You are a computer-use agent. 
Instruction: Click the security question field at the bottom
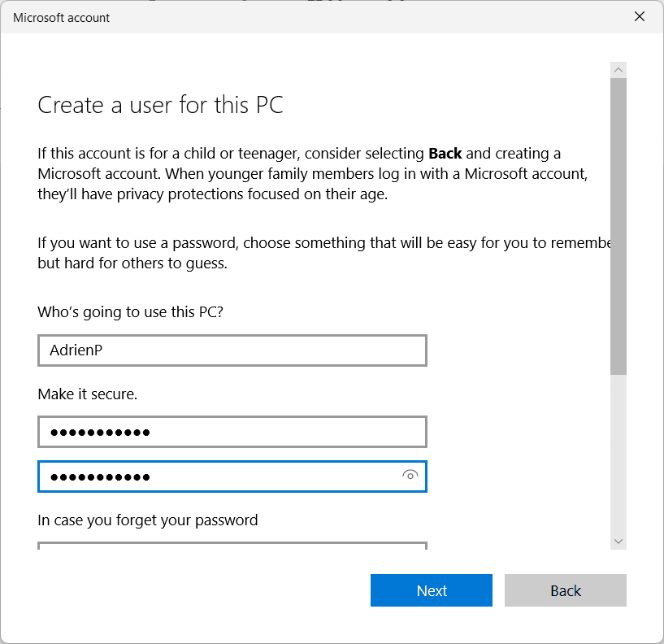232,546
